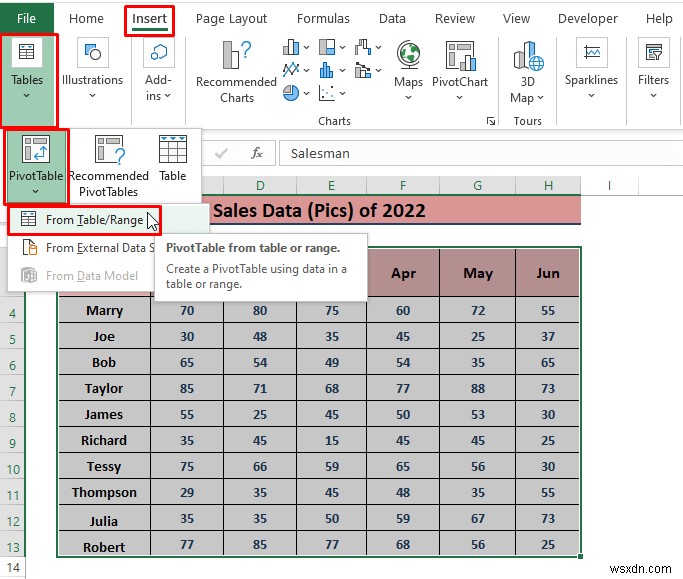Click the PivotTable button icon
683x579 pixels.
point(36,149)
